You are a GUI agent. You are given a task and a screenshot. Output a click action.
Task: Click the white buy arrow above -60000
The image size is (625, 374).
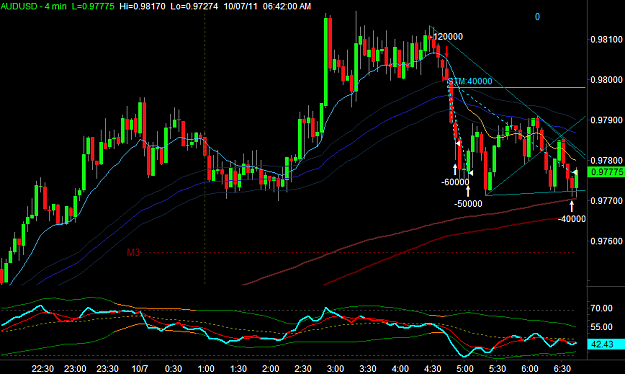point(455,169)
